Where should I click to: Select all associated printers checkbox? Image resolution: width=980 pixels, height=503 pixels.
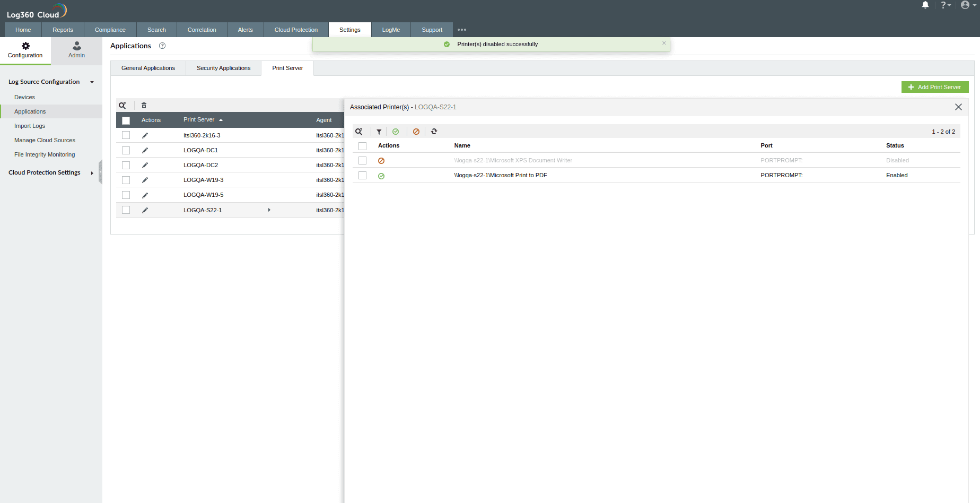click(x=363, y=146)
